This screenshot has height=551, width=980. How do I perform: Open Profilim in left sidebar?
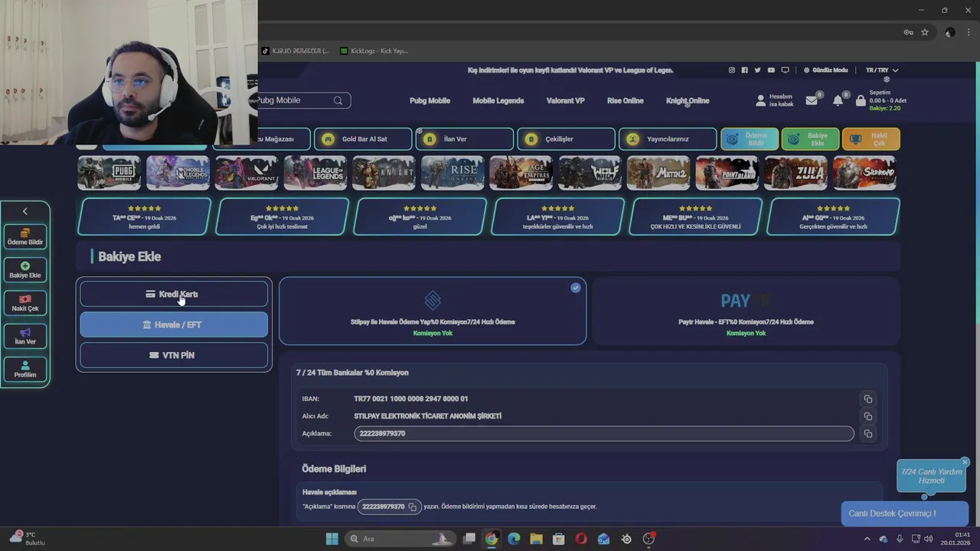25,370
